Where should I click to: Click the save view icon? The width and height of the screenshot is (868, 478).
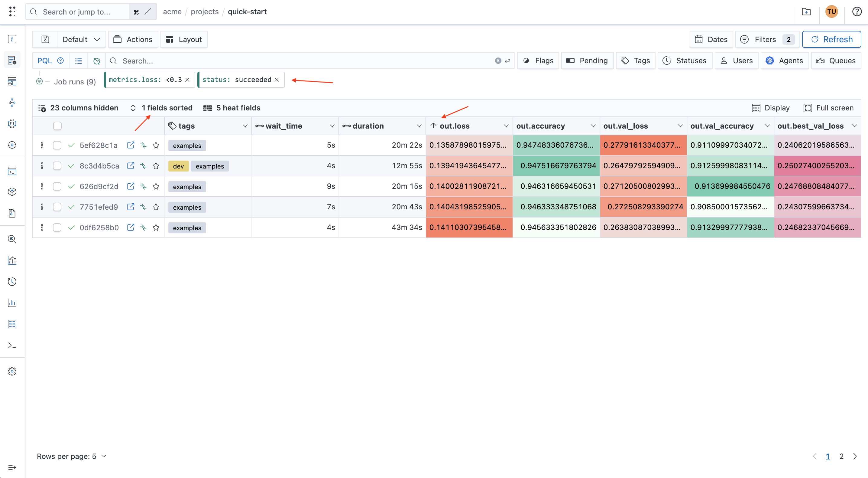[45, 39]
